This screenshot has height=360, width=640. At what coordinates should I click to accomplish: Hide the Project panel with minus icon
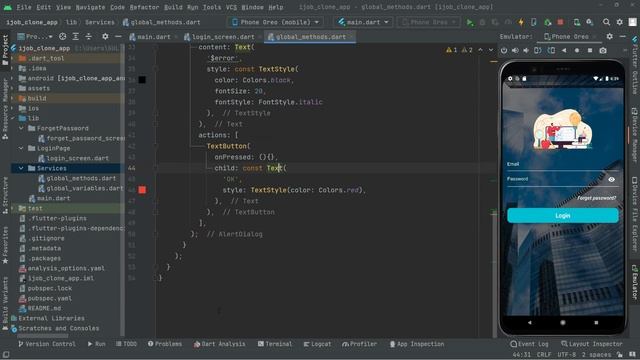118,37
